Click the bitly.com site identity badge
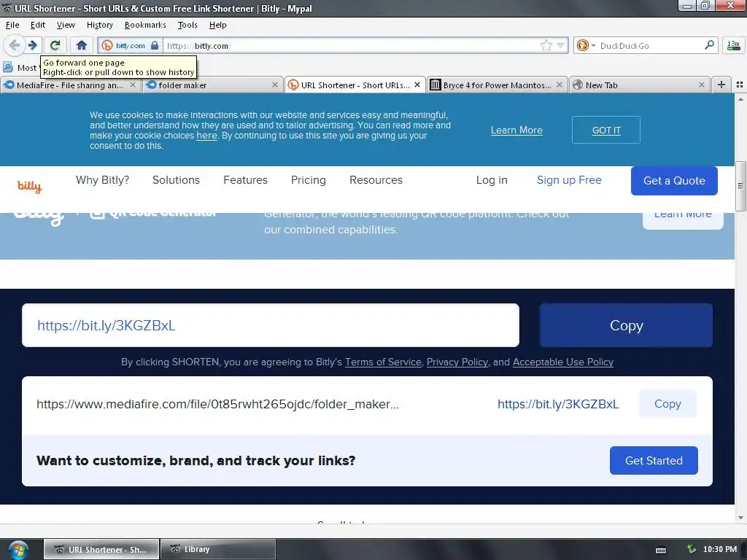Viewport: 747px width, 560px height. pyautogui.click(x=130, y=46)
